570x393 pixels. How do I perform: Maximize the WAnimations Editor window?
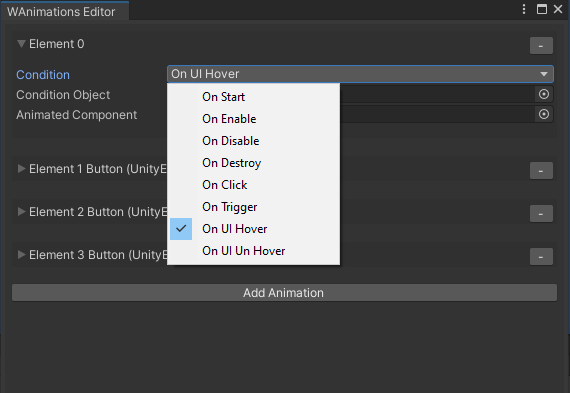point(542,9)
